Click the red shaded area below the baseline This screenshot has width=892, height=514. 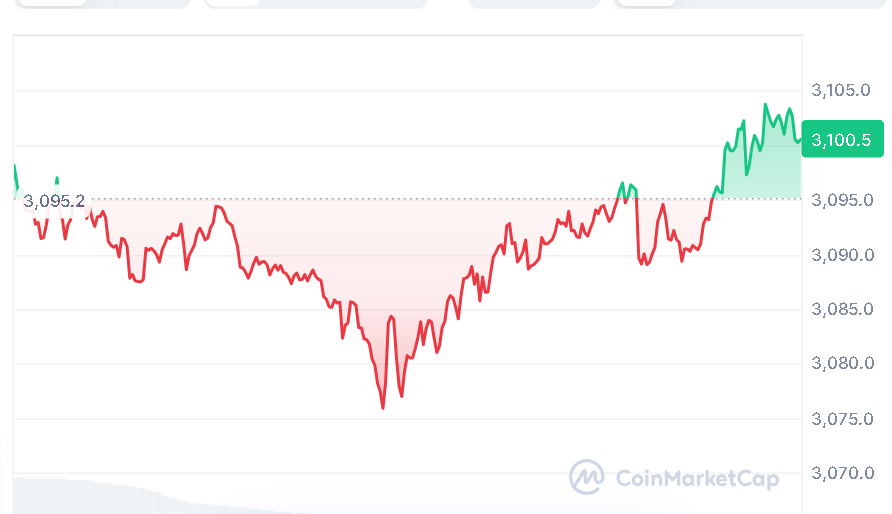[380, 260]
